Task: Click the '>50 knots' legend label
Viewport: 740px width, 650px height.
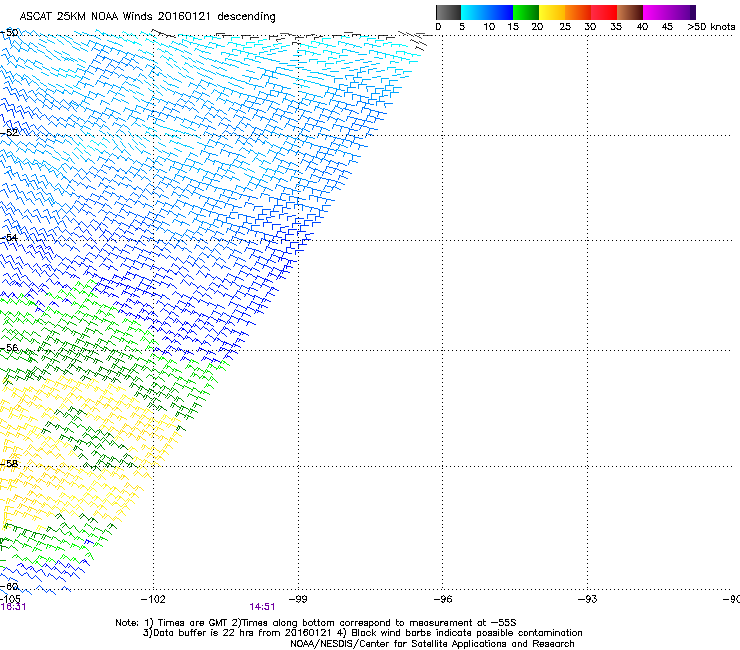Action: point(711,27)
